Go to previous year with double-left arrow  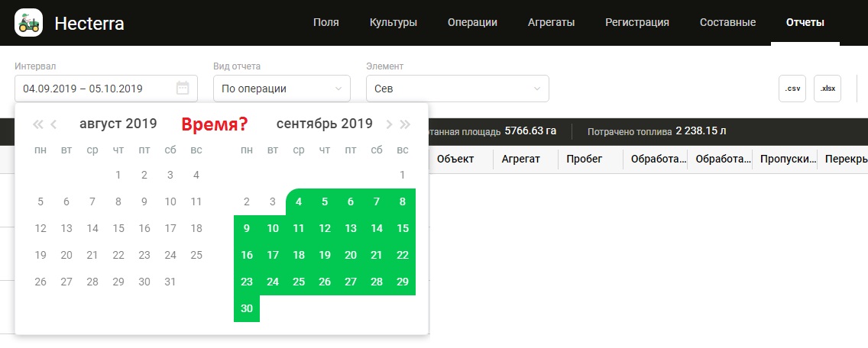point(37,124)
